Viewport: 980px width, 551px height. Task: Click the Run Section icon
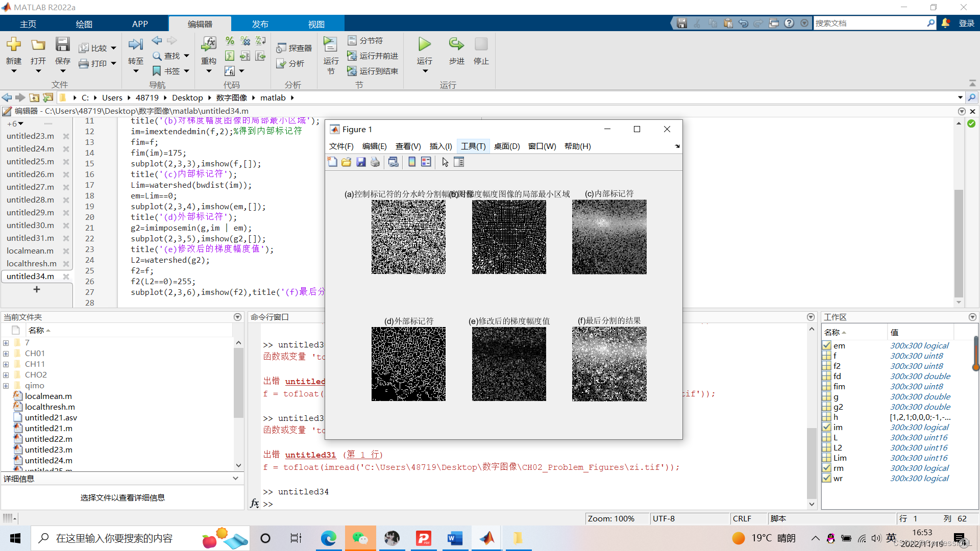(x=330, y=45)
